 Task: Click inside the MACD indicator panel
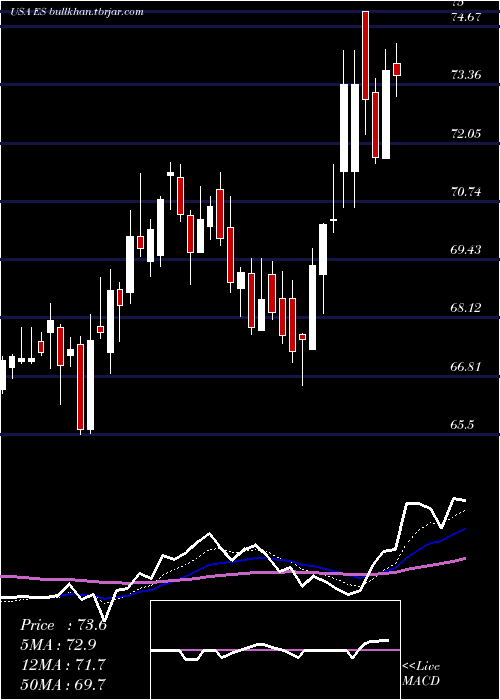275,650
